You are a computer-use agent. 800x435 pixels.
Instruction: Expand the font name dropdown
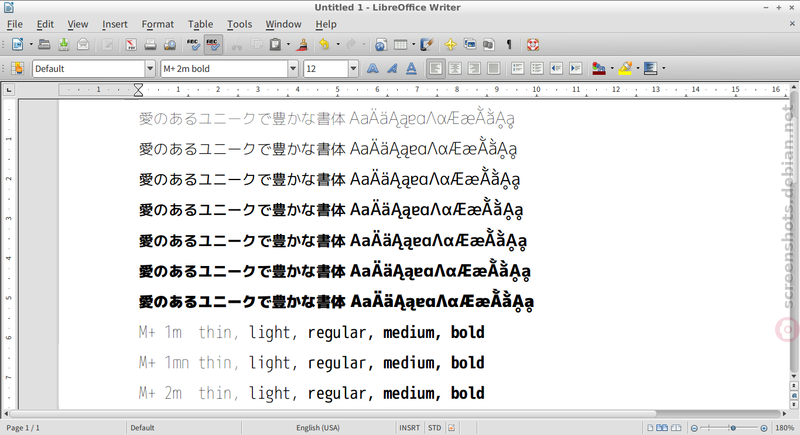[x=293, y=68]
